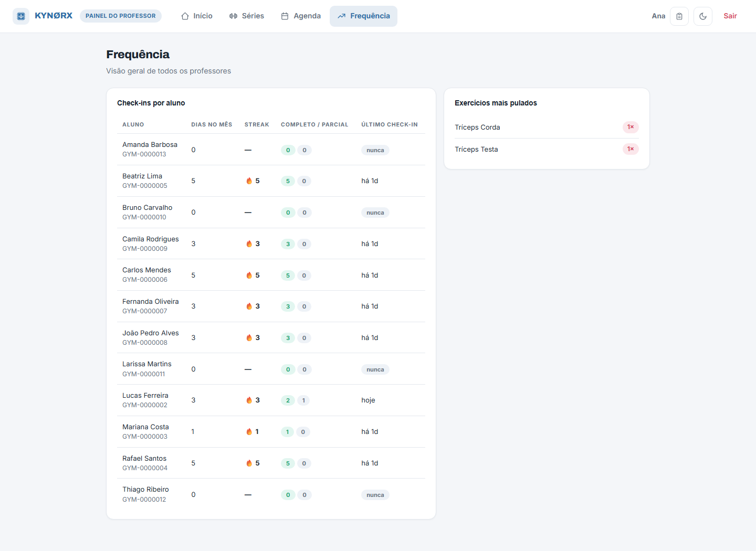
Task: Click the clipboard icon next to Ana
Action: click(679, 16)
